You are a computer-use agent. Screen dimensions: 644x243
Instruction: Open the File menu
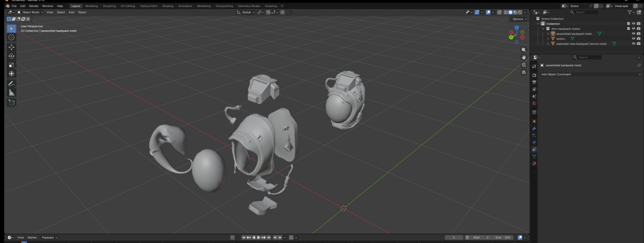[x=14, y=6]
